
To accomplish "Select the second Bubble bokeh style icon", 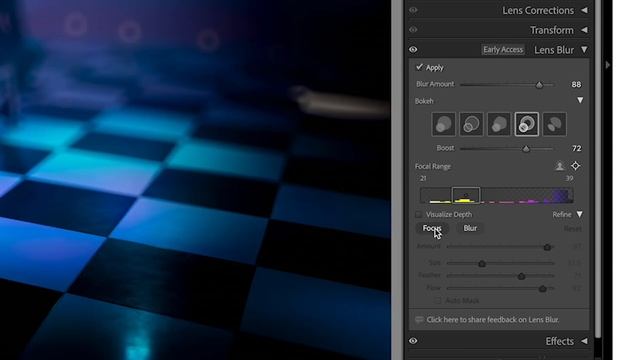I will [471, 124].
